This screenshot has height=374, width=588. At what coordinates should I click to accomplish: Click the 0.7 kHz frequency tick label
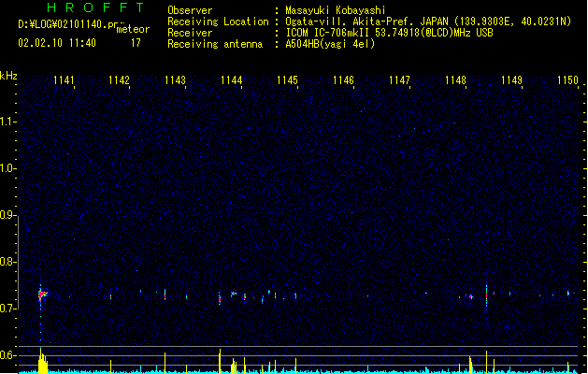pos(7,309)
